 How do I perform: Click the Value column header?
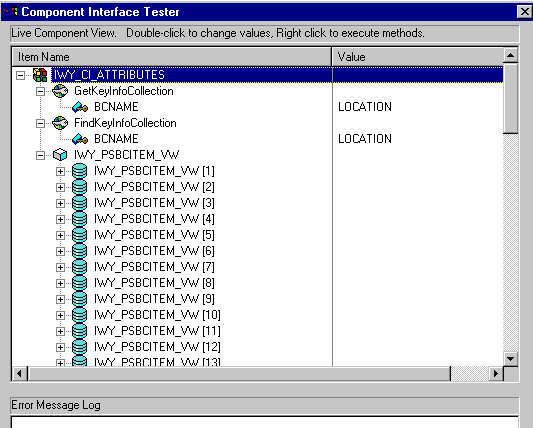417,57
